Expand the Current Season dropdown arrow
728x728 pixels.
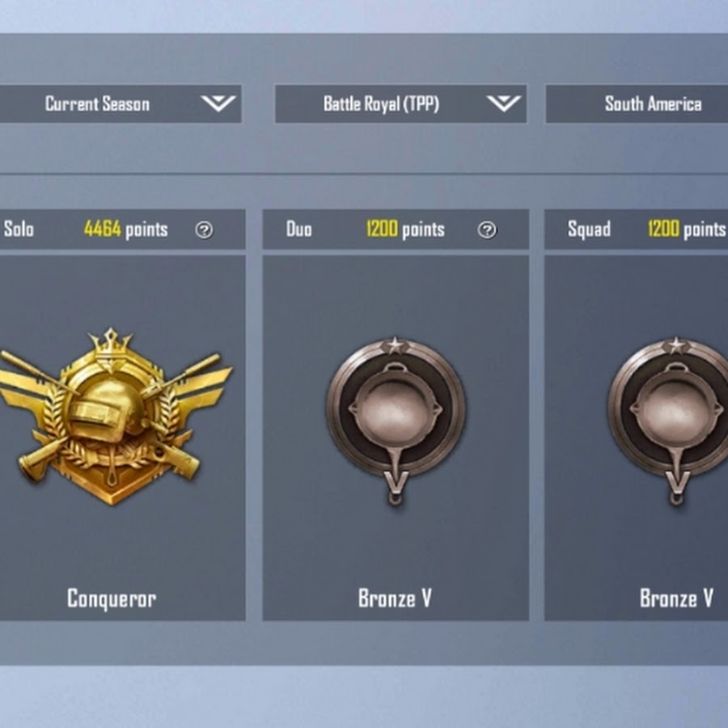click(x=218, y=103)
